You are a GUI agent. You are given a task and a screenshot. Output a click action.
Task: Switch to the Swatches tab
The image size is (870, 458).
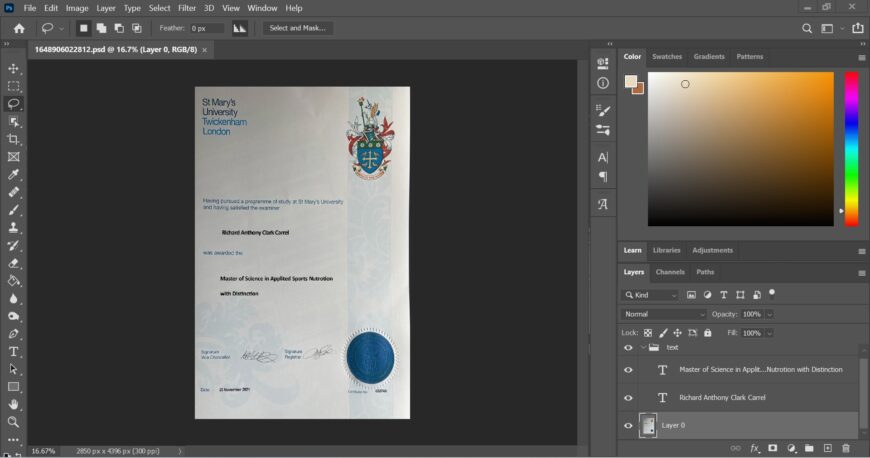(666, 57)
